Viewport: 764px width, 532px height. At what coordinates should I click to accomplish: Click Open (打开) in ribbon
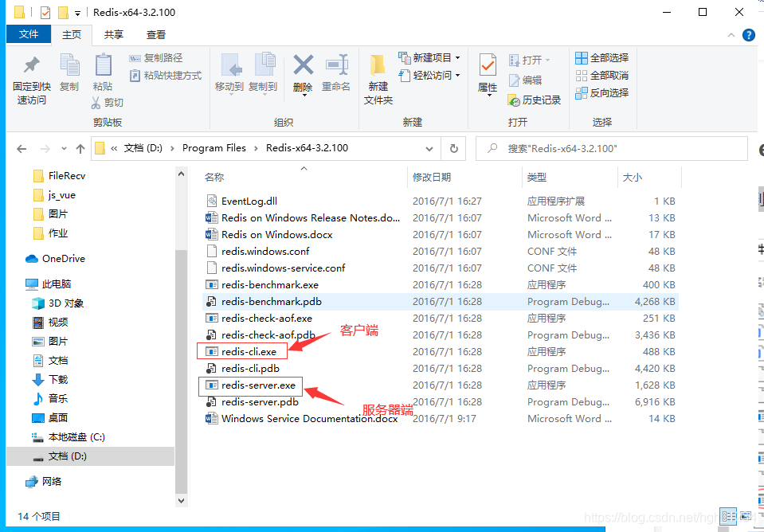coord(530,60)
